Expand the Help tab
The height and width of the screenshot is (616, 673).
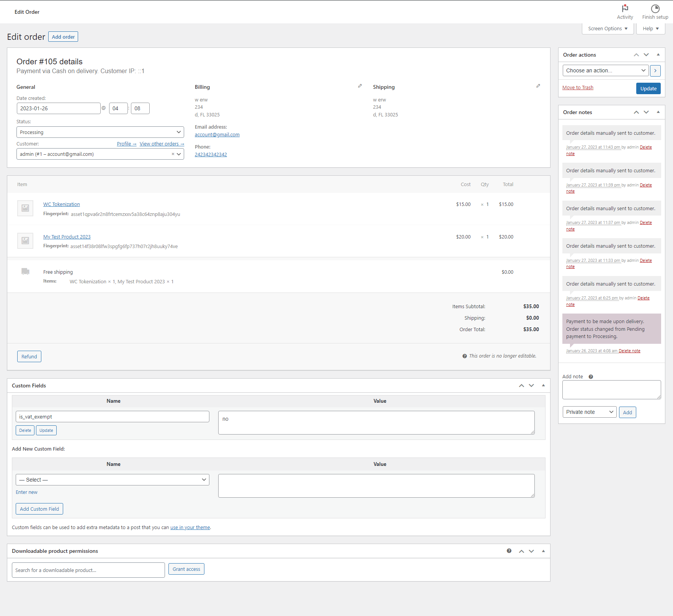[x=651, y=29]
